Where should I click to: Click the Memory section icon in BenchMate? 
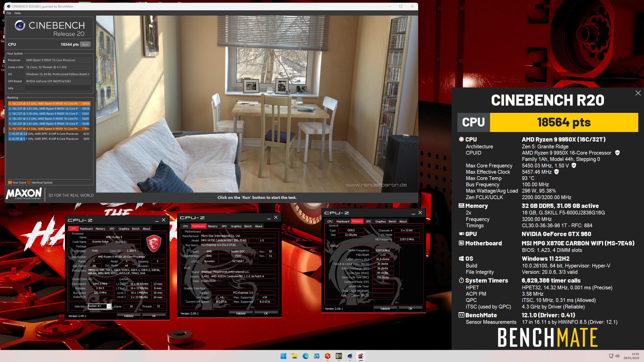coord(461,206)
